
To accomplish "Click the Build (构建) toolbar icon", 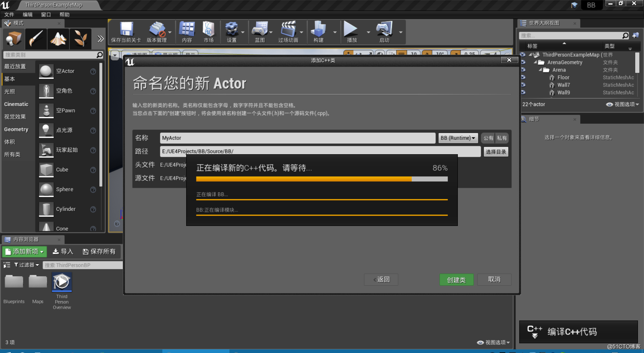I will [x=318, y=30].
